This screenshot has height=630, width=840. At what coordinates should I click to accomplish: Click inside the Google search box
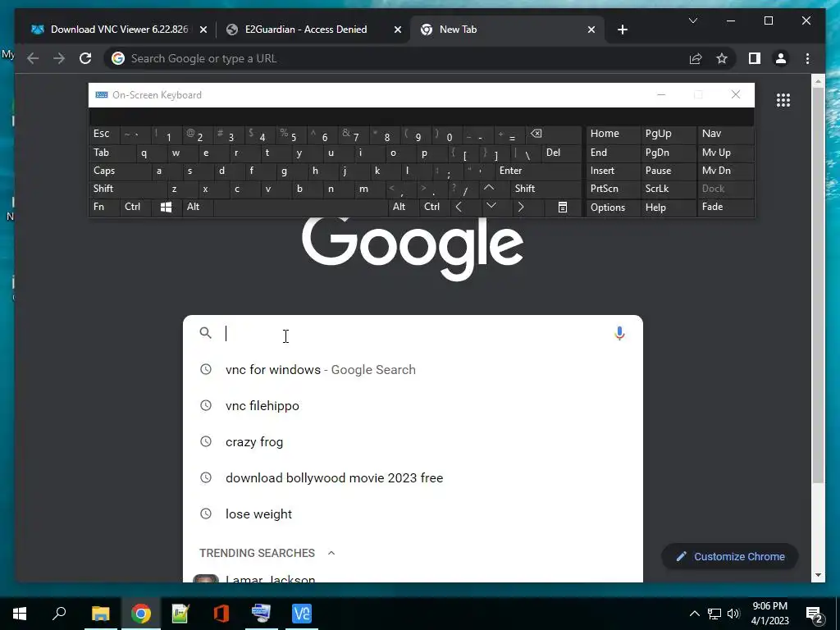click(x=413, y=333)
